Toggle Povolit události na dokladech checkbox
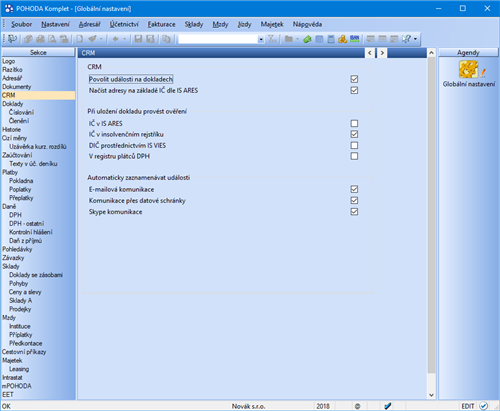 [354, 79]
